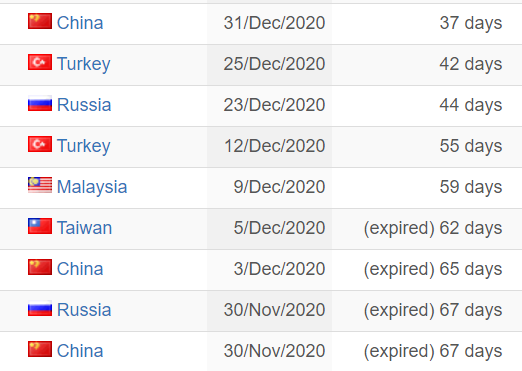This screenshot has width=522, height=371.
Task: Click the Russia flag in the 30/Nov/2020 row
Action: tap(40, 308)
